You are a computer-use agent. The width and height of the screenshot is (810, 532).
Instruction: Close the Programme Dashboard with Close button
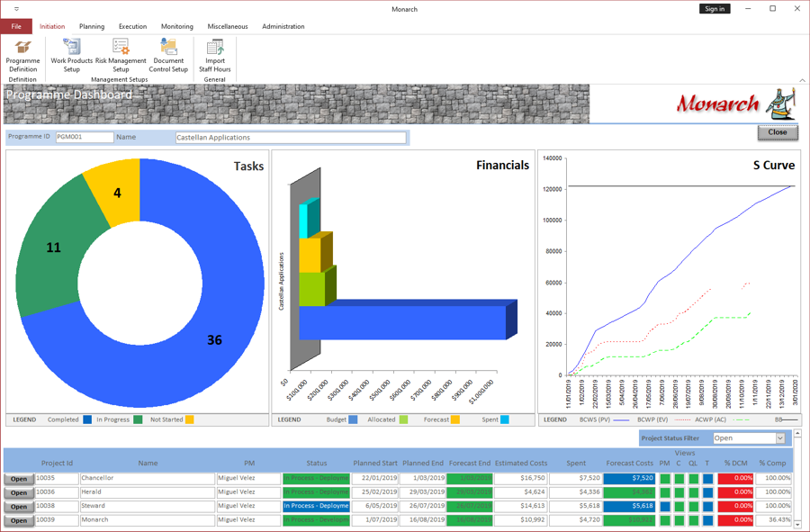pos(778,132)
